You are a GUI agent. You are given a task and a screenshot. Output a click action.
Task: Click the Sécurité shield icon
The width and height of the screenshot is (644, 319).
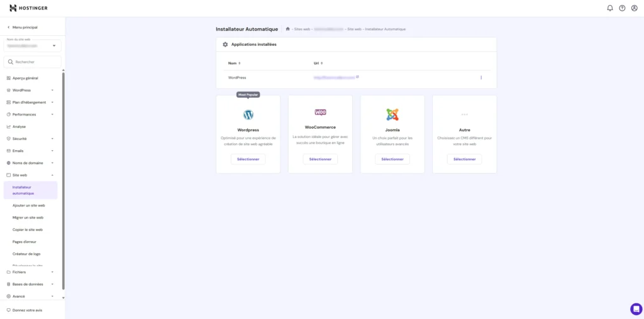9,139
